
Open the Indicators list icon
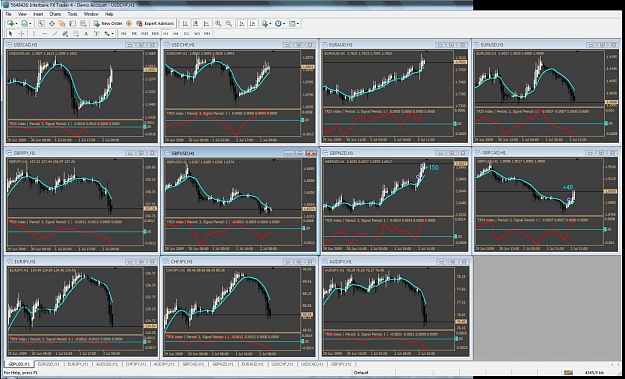pos(264,24)
